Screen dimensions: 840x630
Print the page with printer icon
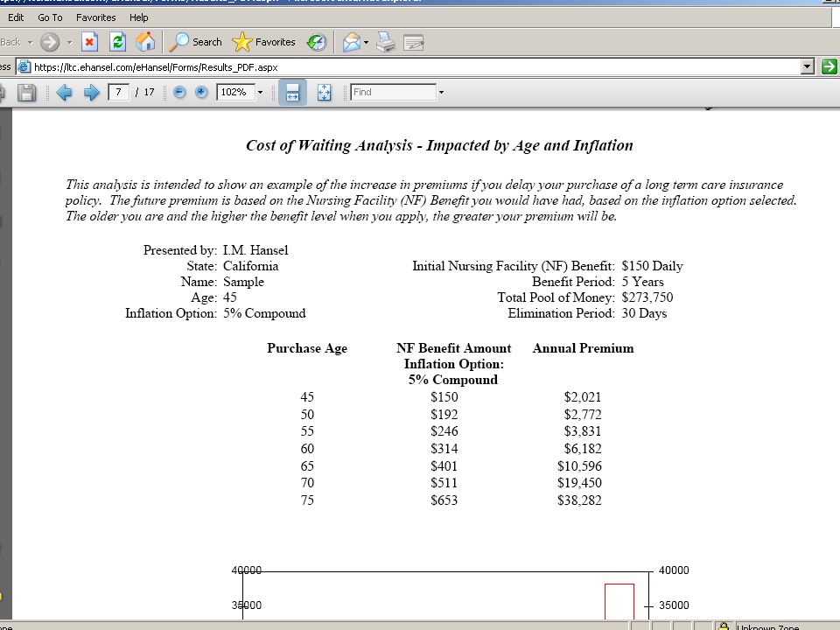[x=386, y=42]
